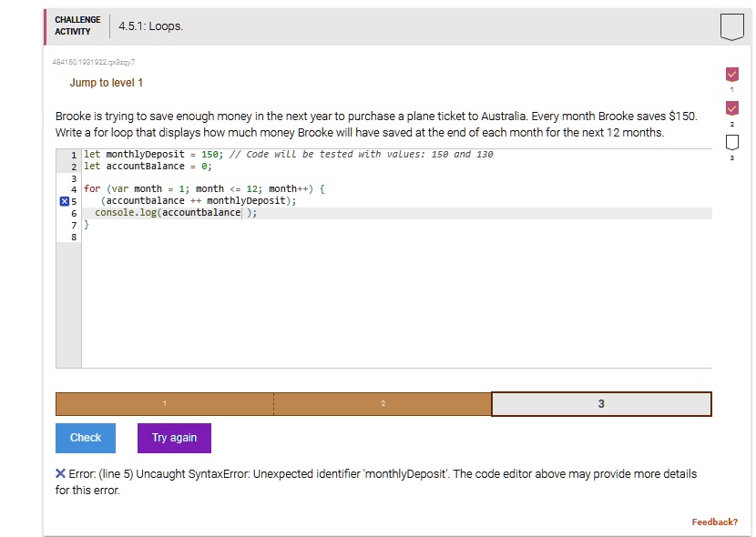Switch to progress bar segment 2
Viewport: 756px width, 537px height.
pos(383,404)
